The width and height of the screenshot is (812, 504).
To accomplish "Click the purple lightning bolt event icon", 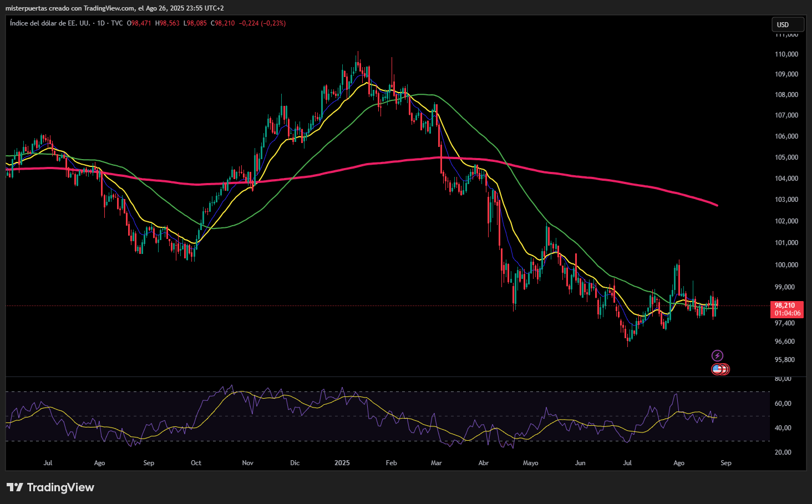I will click(717, 355).
